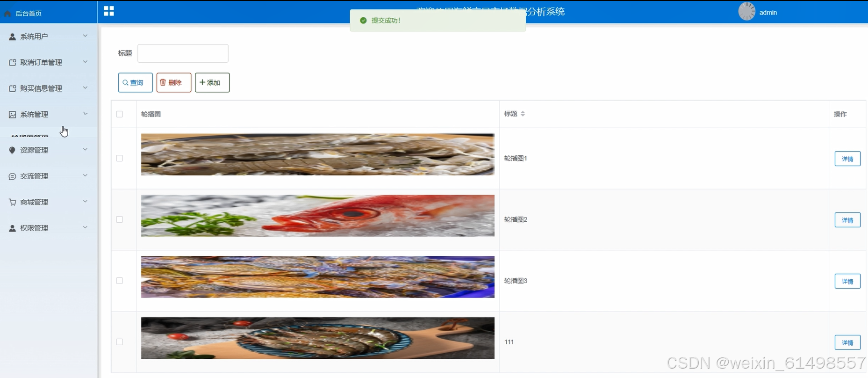Check the row checkbox for 轮播图2
This screenshot has height=378, width=868.
click(120, 219)
